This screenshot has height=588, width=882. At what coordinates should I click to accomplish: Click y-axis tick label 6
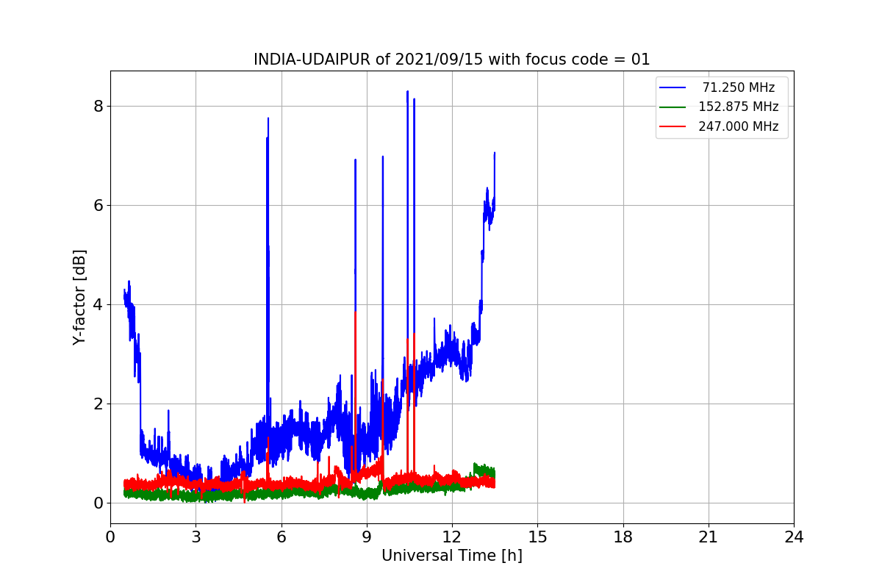[98, 205]
